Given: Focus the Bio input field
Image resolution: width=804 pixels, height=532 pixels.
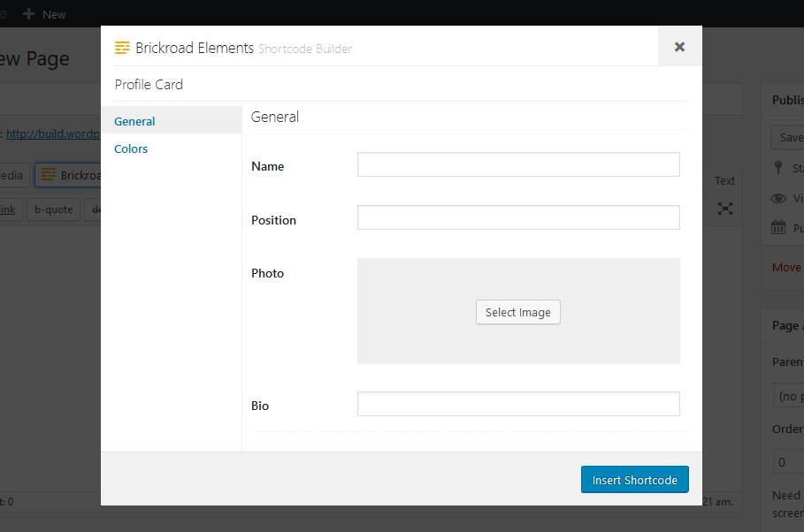Looking at the screenshot, I should 518,404.
